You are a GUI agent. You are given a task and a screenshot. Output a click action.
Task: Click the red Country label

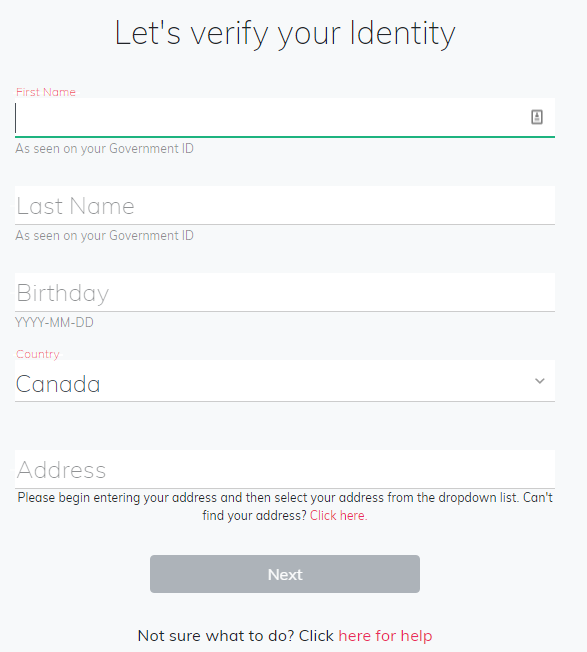pyautogui.click(x=37, y=354)
